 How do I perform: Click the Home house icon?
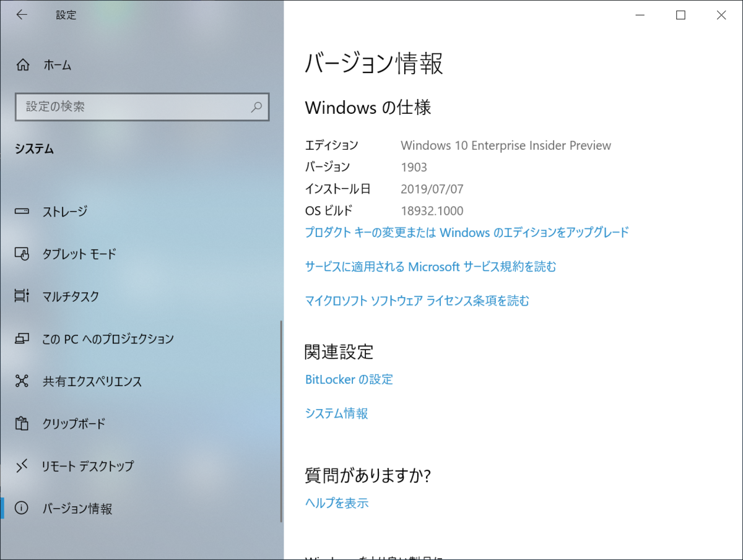pyautogui.click(x=22, y=65)
